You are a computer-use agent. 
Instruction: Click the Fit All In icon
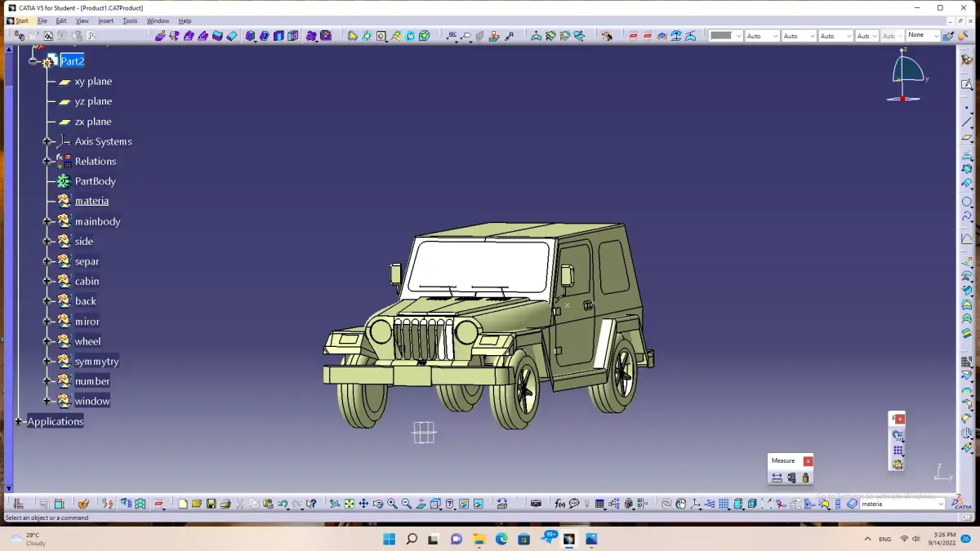click(x=349, y=504)
